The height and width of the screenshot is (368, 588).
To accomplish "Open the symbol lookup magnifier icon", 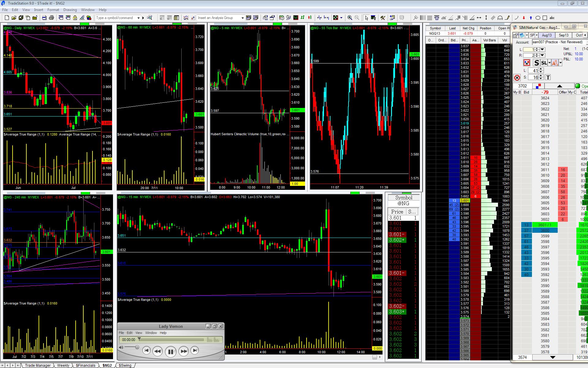I will [149, 18].
